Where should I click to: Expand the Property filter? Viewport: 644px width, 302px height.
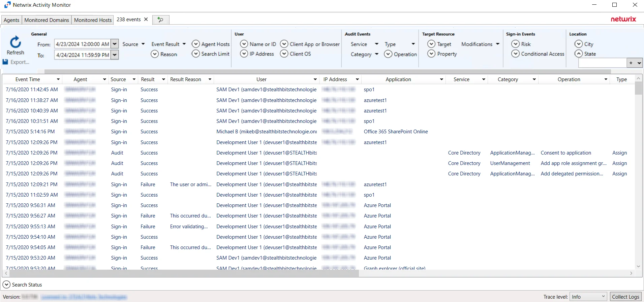tap(431, 54)
